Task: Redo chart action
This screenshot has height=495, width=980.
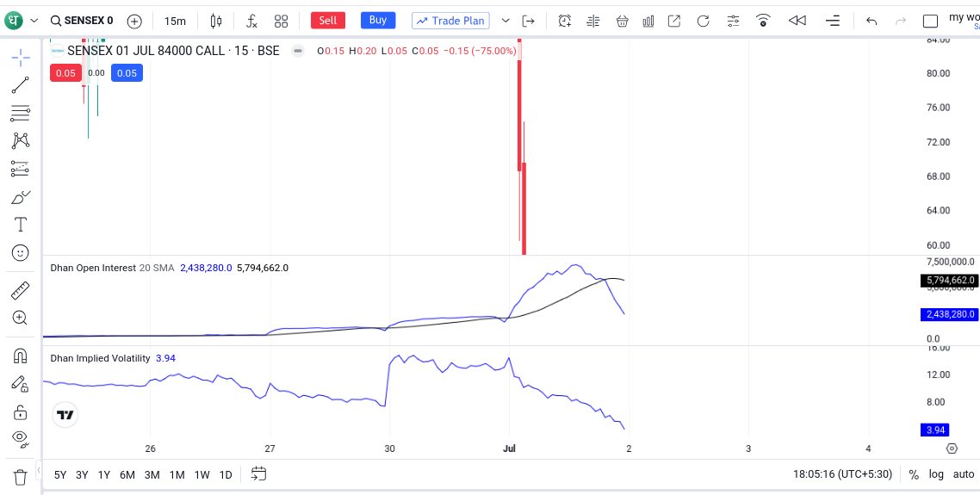Action: click(x=901, y=22)
